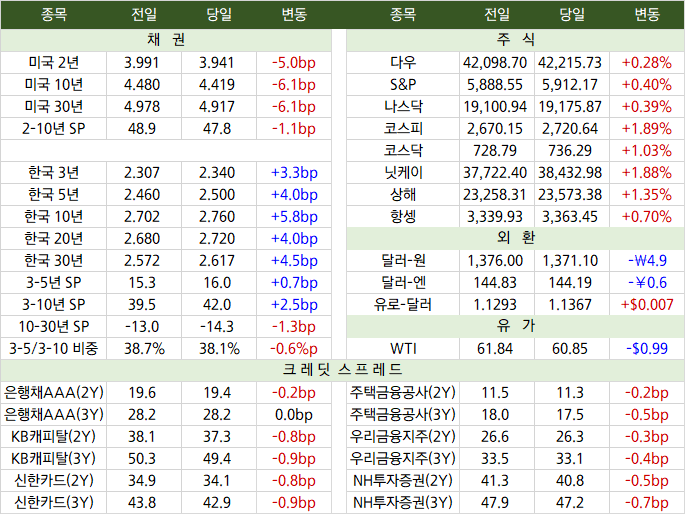Select the 상해 index label
The width and height of the screenshot is (685, 514).
coord(403,195)
